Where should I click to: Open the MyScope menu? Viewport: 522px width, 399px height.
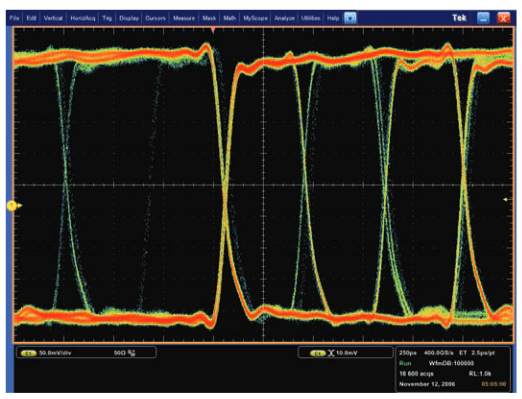[255, 18]
